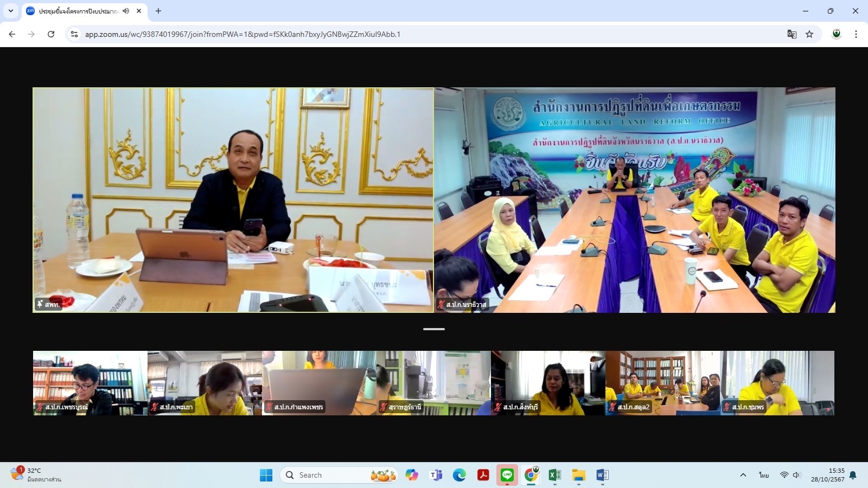
Task: Open the volume tray icon
Action: (796, 475)
